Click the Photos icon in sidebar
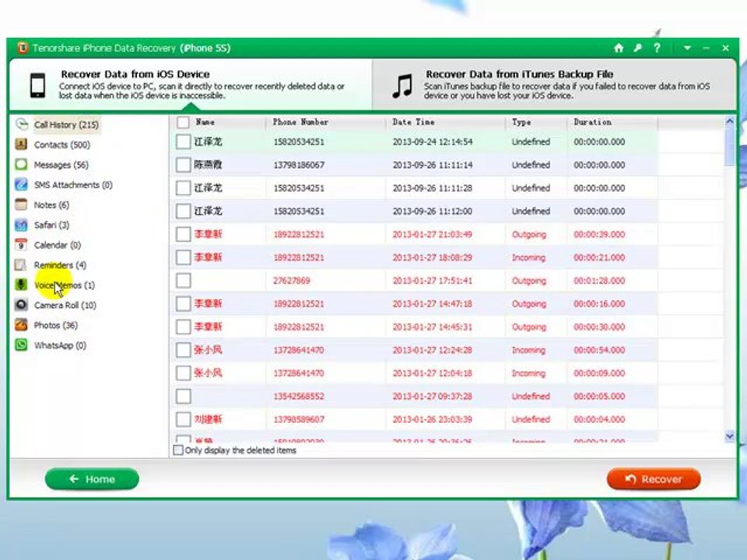This screenshot has width=747, height=560. click(x=21, y=325)
